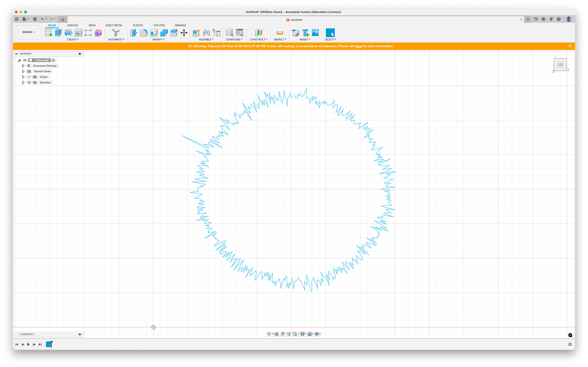Select the Move/Copy tool
This screenshot has width=588, height=367.
pos(184,33)
